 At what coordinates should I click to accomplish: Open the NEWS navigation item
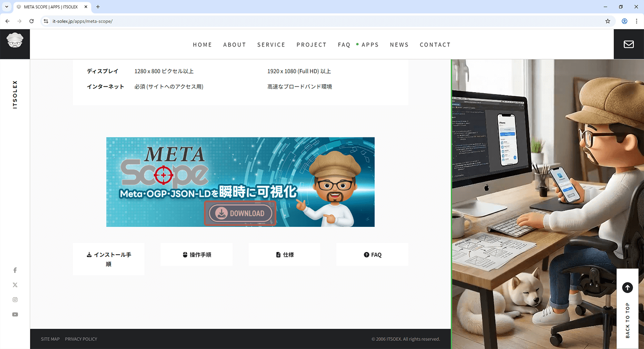(x=399, y=45)
